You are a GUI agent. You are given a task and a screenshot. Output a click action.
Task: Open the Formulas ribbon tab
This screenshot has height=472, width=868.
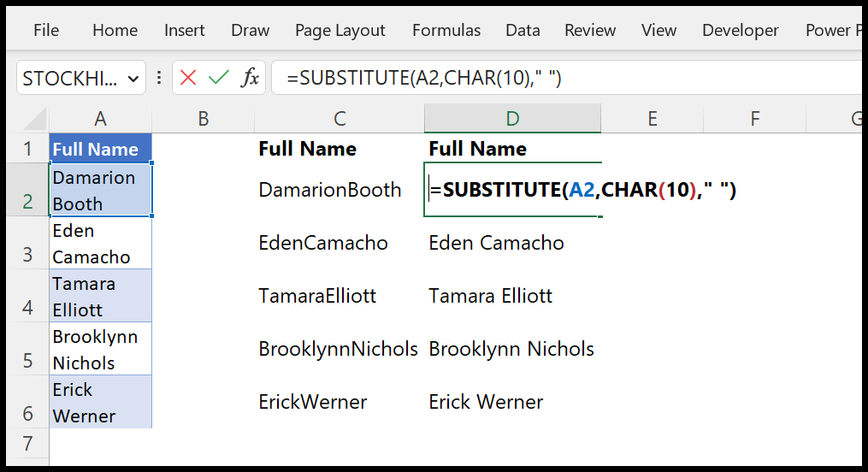[446, 31]
